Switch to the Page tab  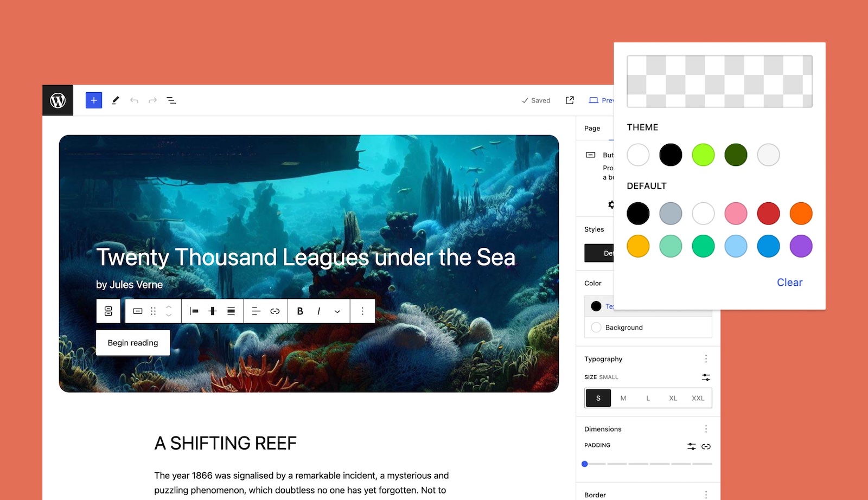point(592,129)
